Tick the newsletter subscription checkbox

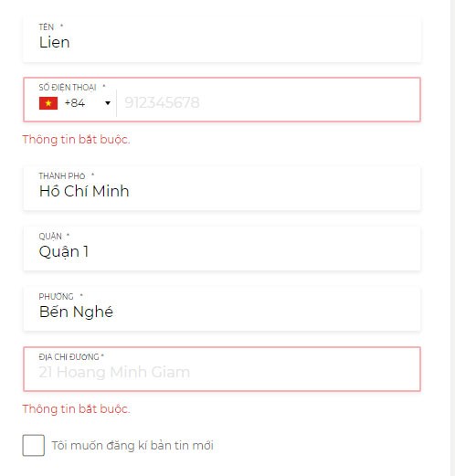(x=34, y=445)
